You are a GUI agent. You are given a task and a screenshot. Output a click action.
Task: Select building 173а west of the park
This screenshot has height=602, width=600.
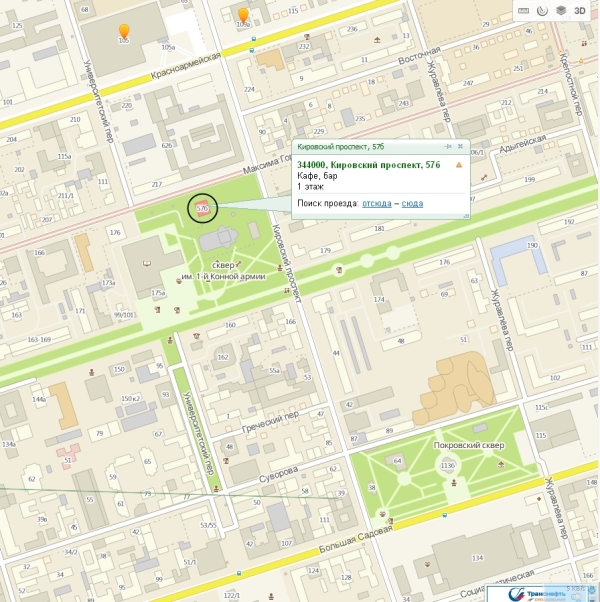108,283
